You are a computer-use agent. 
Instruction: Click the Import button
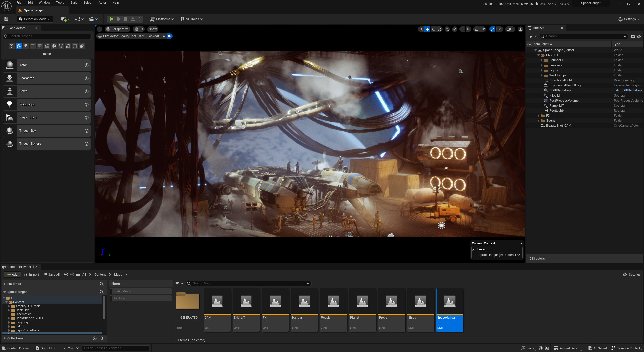point(32,275)
